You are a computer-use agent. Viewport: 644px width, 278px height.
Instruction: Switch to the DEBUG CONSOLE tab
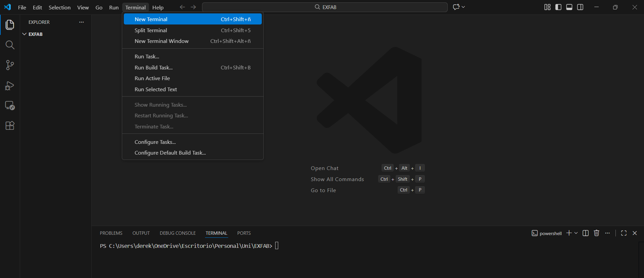178,233
